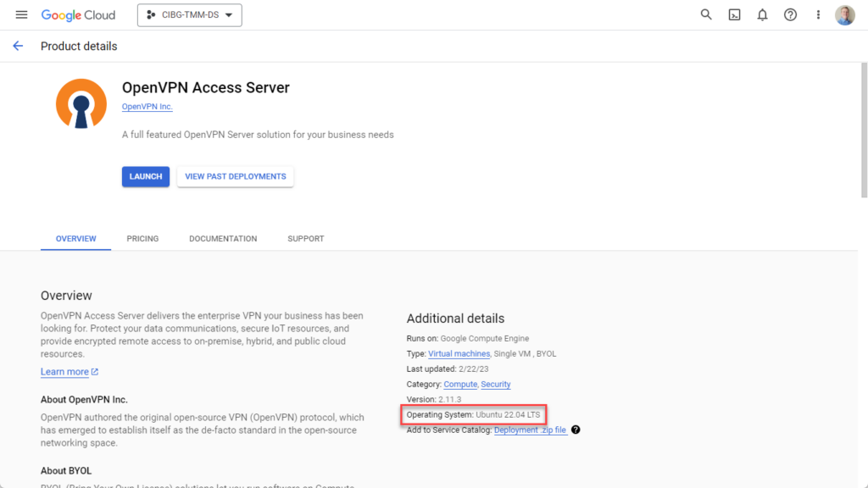Click the About BYOL heading

66,471
